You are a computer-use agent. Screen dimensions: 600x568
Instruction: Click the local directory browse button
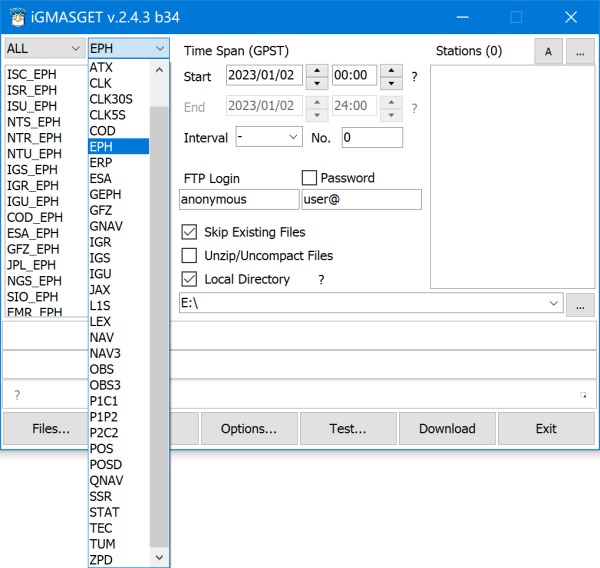(x=579, y=305)
